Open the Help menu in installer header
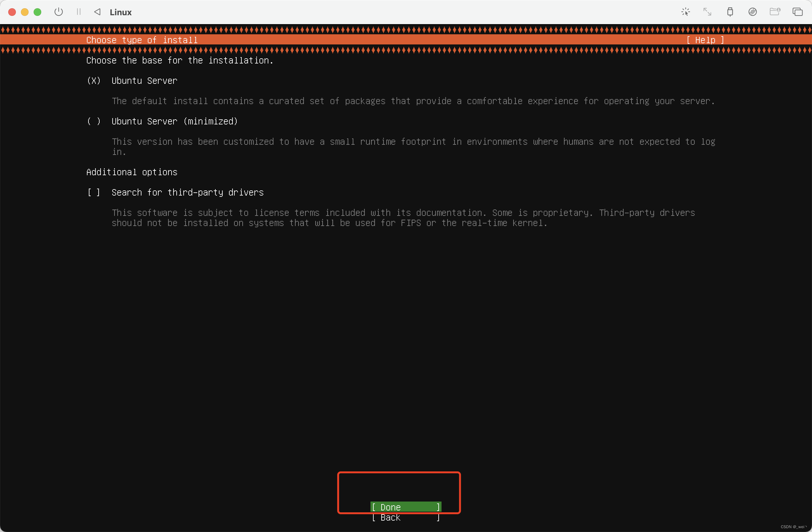 point(705,40)
